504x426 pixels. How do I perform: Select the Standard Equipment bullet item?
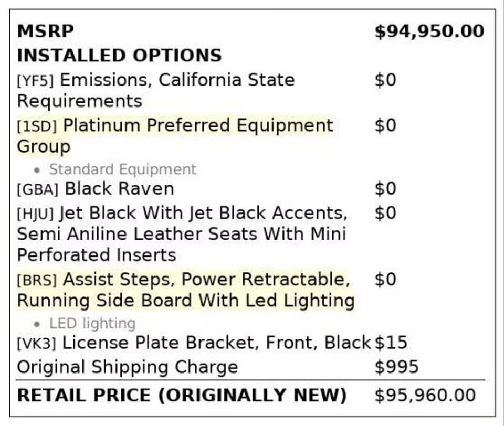click(x=122, y=169)
